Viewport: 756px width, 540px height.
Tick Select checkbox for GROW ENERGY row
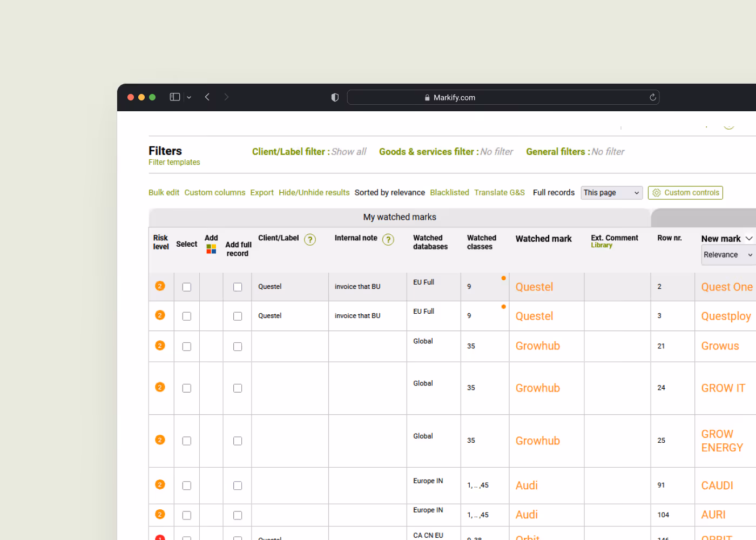coord(187,441)
